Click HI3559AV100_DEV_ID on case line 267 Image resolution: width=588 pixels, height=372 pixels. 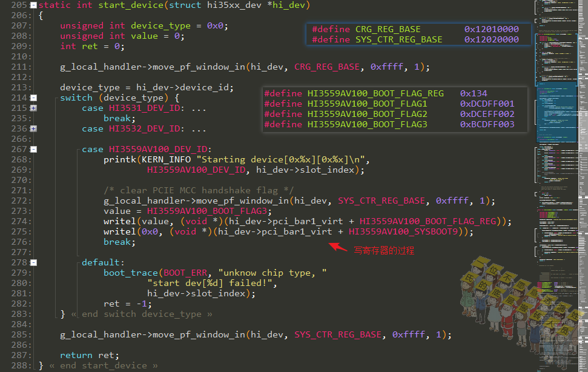pyautogui.click(x=158, y=149)
